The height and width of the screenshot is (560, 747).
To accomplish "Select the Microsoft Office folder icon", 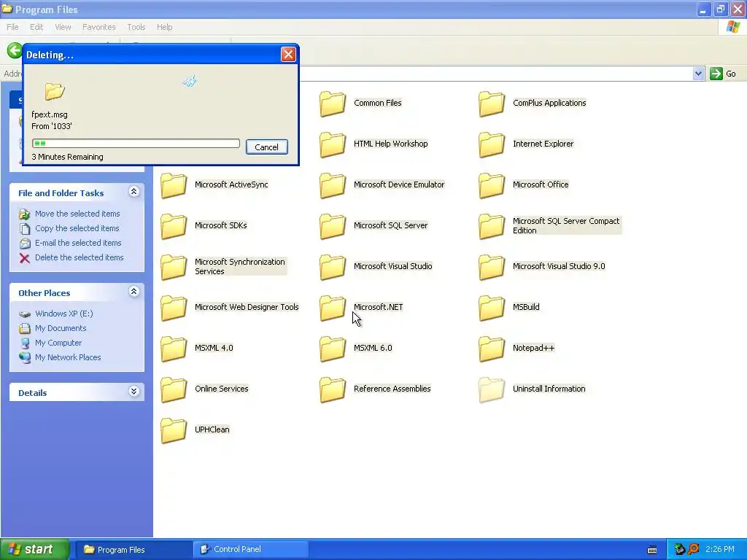I will [491, 185].
